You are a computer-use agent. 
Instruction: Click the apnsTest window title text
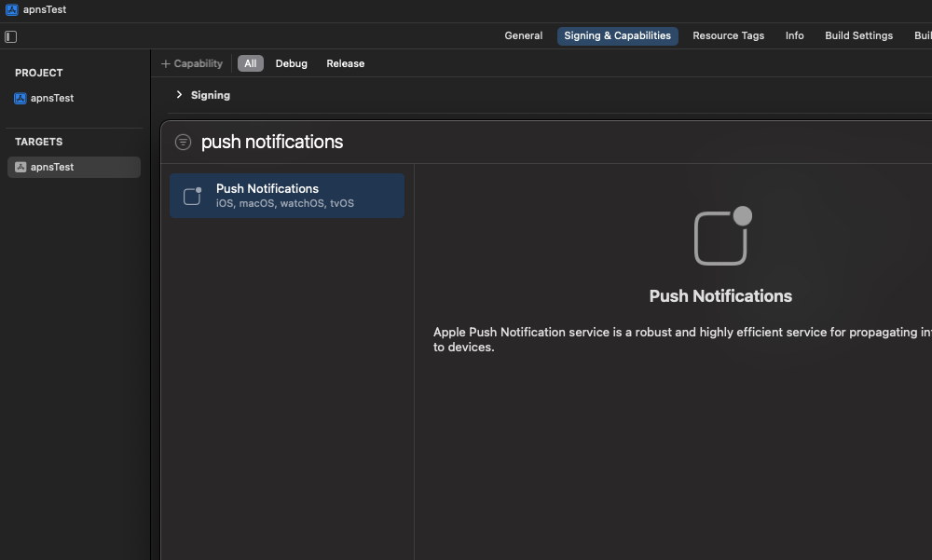coord(45,9)
